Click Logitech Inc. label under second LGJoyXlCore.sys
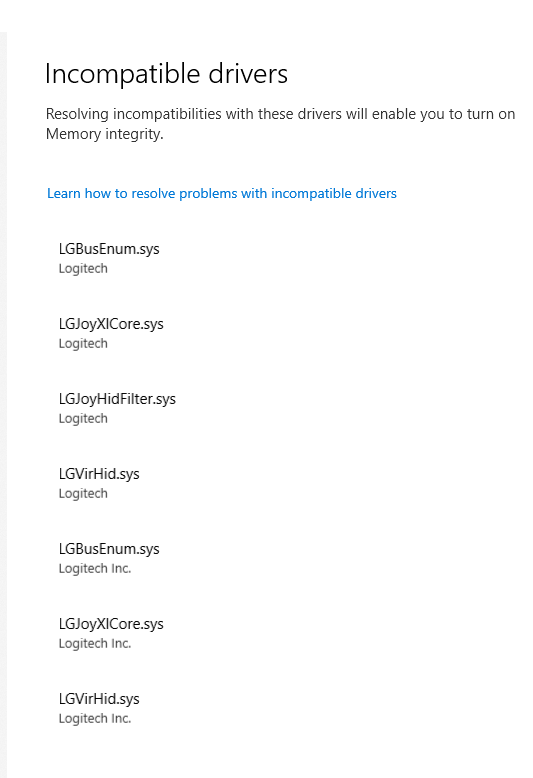The height and width of the screenshot is (778, 533). pos(95,643)
